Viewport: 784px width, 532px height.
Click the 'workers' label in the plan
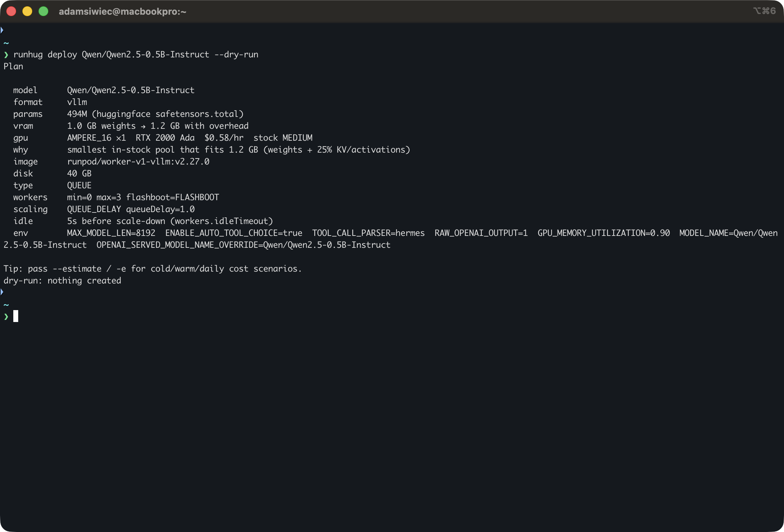click(x=30, y=197)
